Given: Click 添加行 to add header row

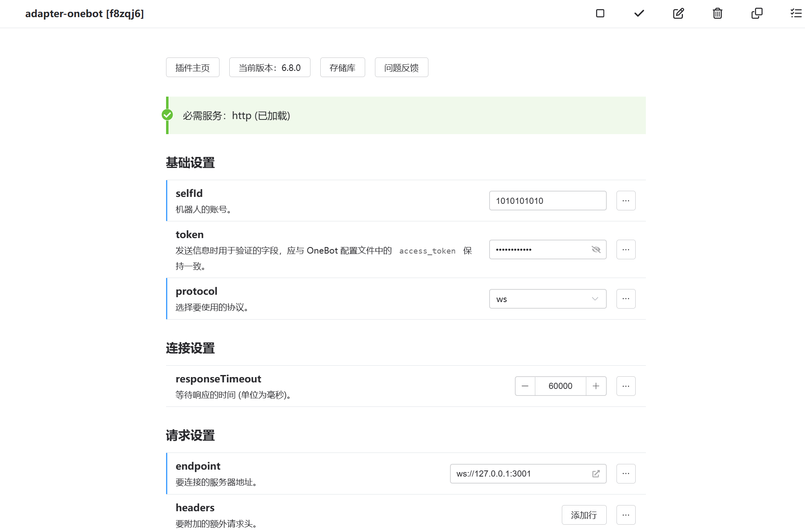Looking at the screenshot, I should (583, 515).
